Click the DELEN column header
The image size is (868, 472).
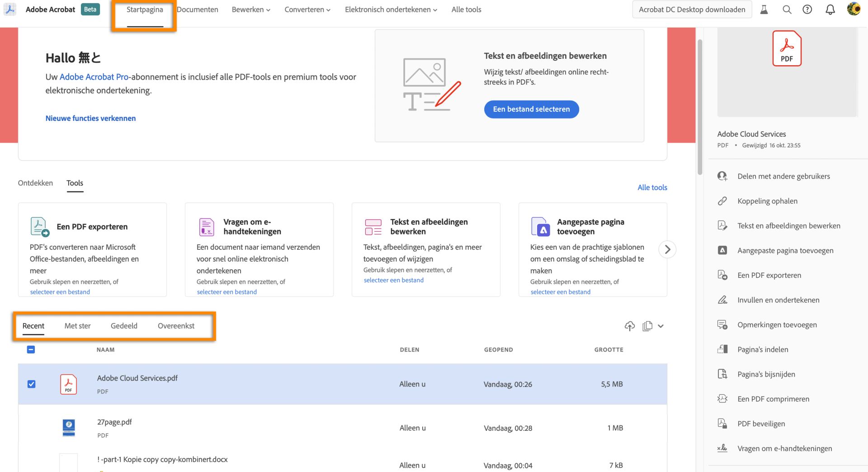[x=410, y=350]
